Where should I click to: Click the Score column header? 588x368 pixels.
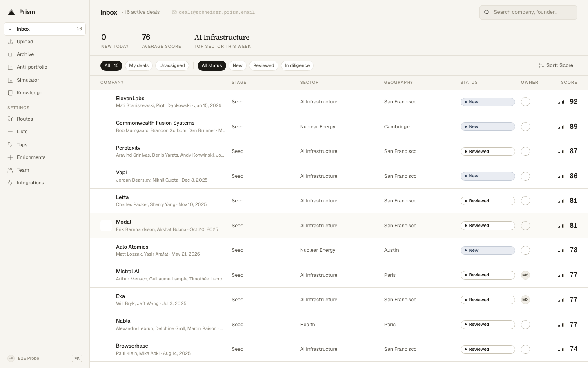[569, 83]
